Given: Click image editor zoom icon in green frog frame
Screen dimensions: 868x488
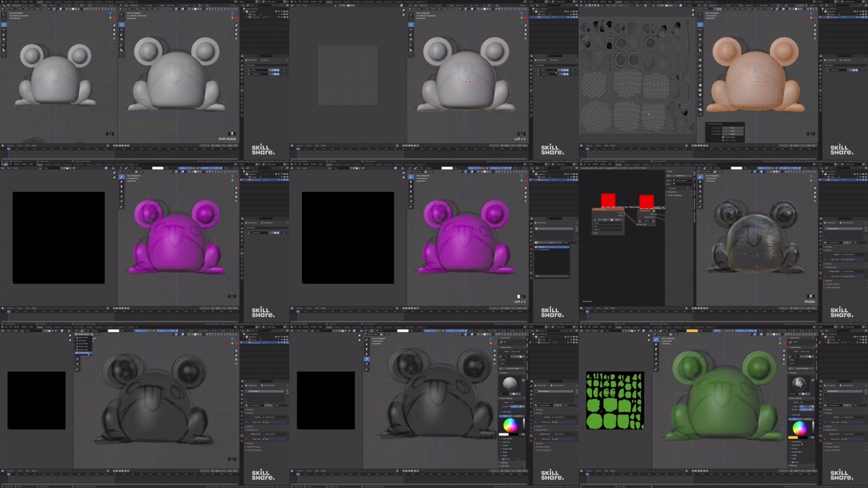Looking at the screenshot, I should (649, 335).
